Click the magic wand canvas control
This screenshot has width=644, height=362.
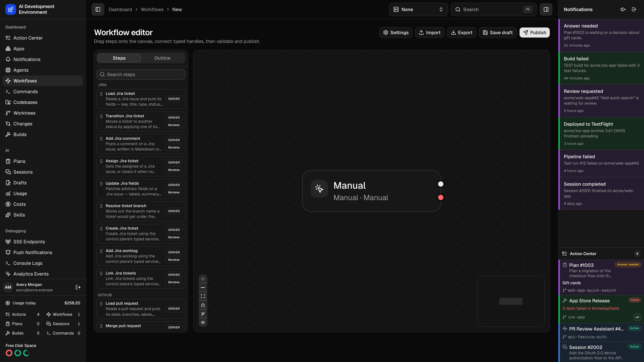tap(203, 314)
